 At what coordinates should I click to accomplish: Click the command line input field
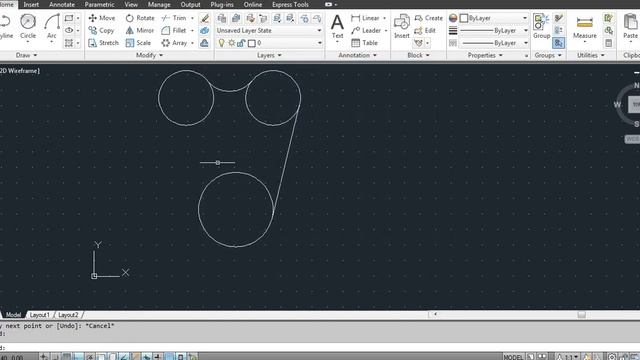[320, 347]
